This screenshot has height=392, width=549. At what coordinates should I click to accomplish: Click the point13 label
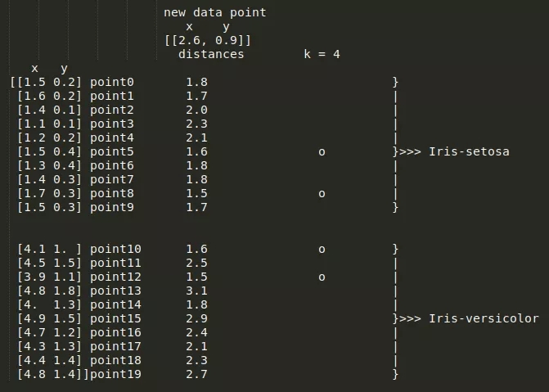[x=115, y=291]
